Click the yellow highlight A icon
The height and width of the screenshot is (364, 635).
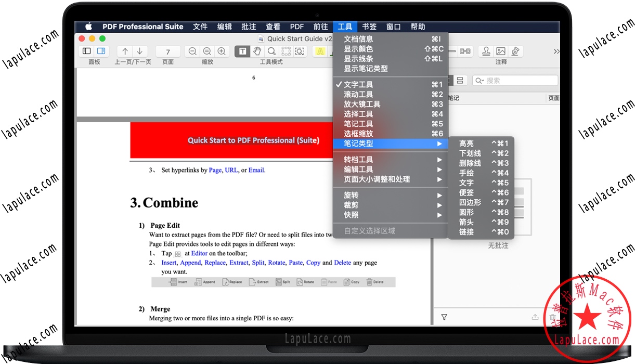[x=320, y=51]
